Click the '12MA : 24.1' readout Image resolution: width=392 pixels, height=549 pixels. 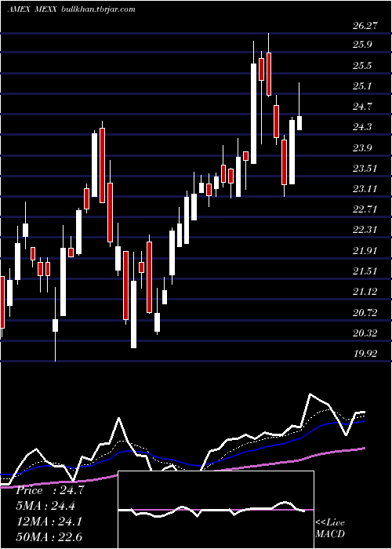(x=49, y=522)
